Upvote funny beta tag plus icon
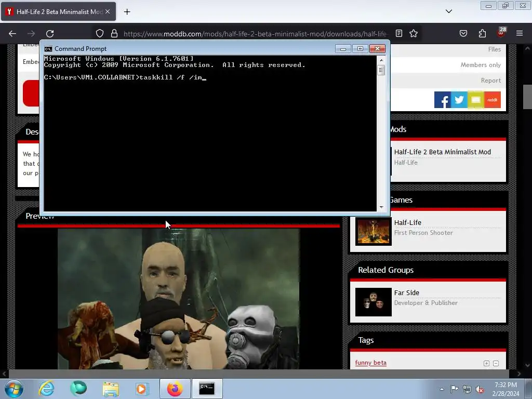This screenshot has width=532, height=399. pyautogui.click(x=486, y=363)
